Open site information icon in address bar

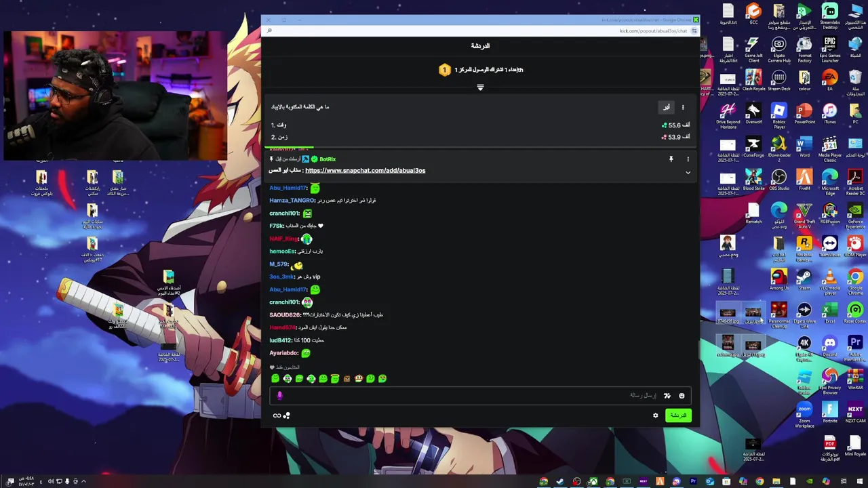click(693, 30)
